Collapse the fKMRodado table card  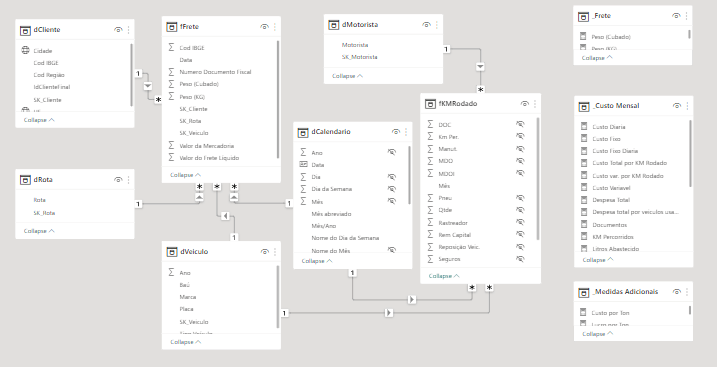pyautogui.click(x=444, y=276)
